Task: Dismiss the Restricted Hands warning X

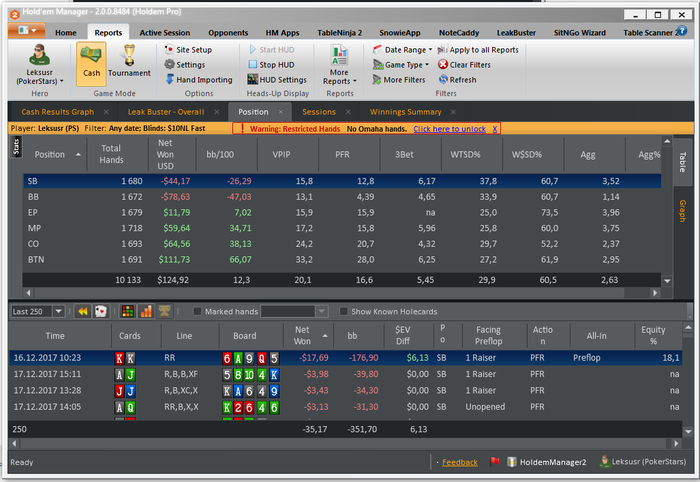Action: [x=495, y=129]
